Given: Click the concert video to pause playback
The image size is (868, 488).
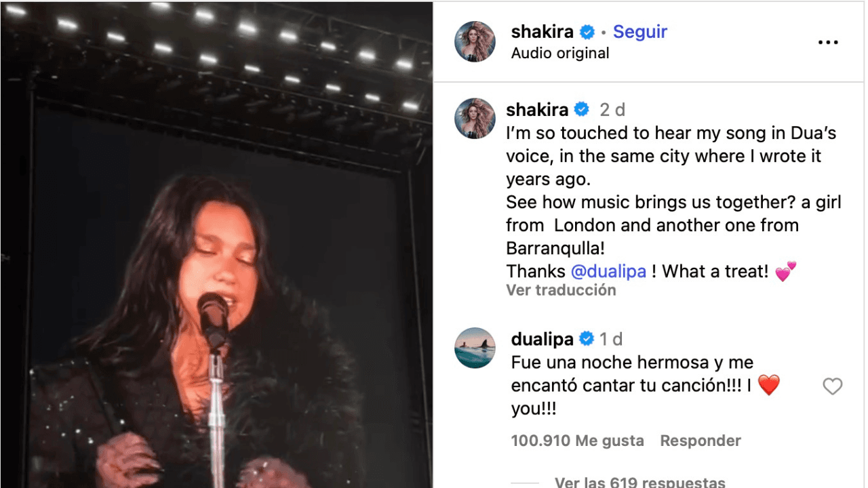Looking at the screenshot, I should click(x=216, y=244).
